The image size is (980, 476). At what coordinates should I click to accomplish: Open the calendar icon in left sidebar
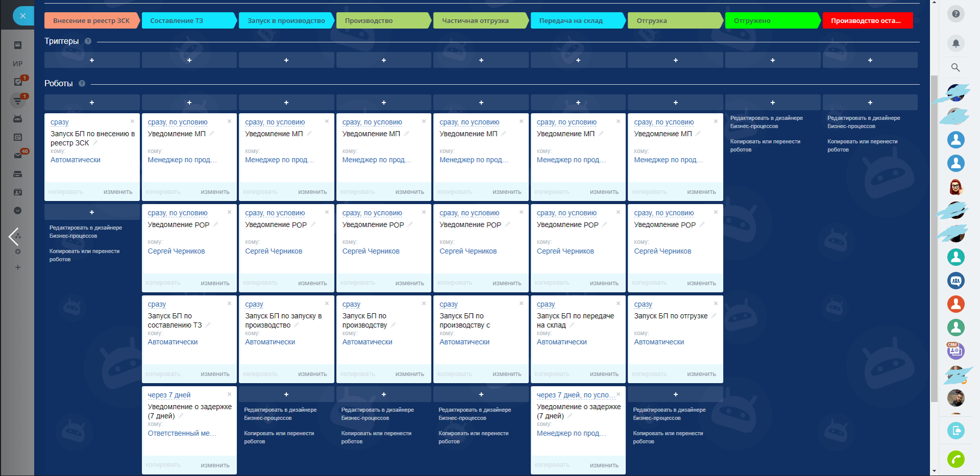pyautogui.click(x=17, y=137)
